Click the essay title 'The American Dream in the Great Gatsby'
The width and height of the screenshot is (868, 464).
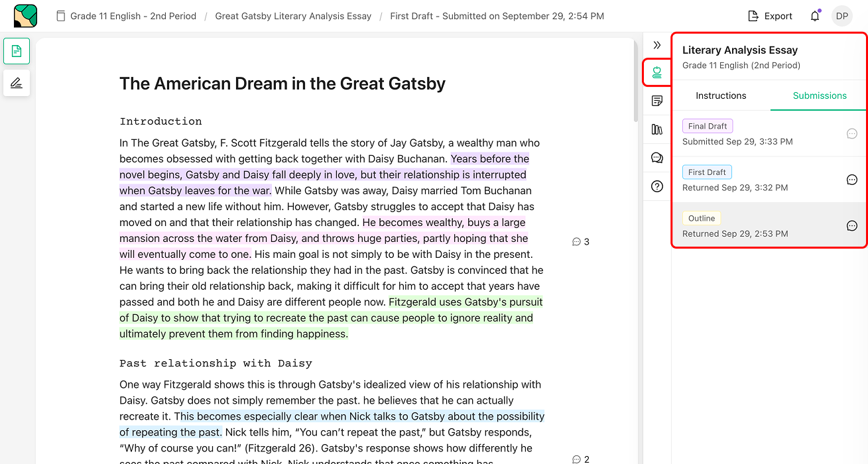282,84
